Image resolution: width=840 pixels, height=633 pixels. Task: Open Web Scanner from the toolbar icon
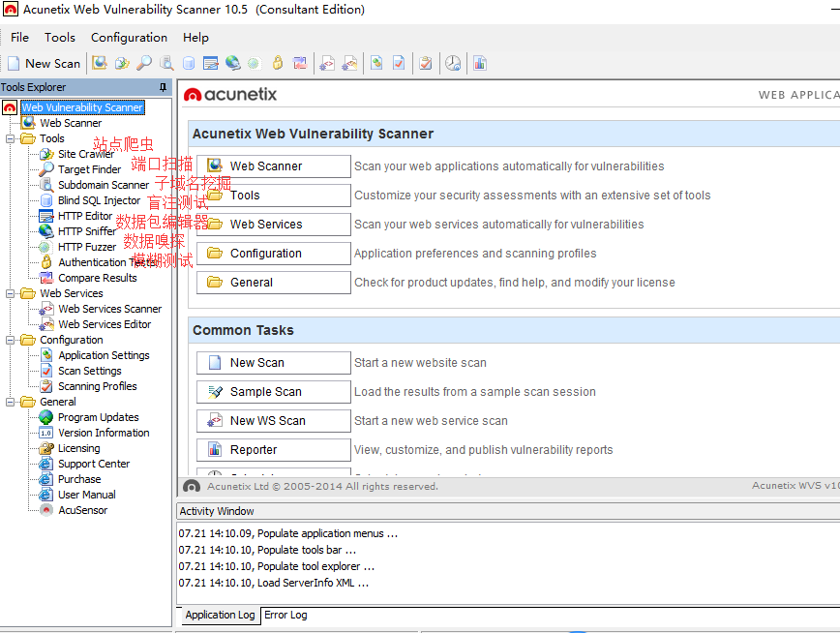click(x=99, y=63)
